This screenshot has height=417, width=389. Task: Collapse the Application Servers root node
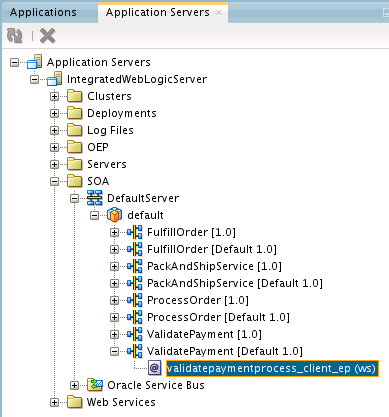coord(14,62)
